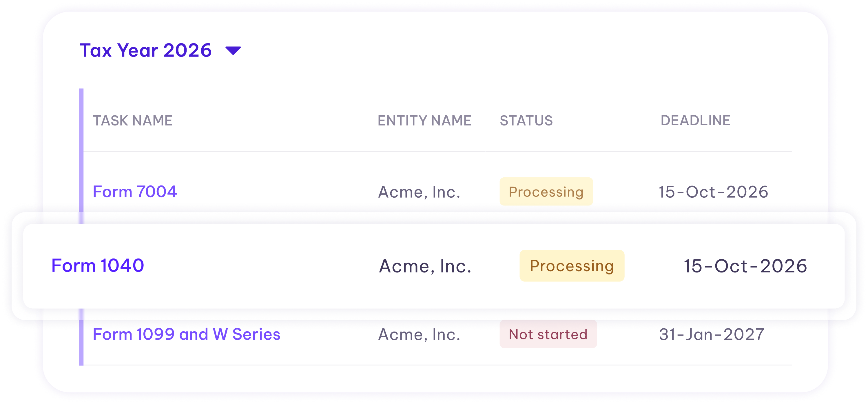
Task: Open the Form 1040 task link
Action: point(98,265)
